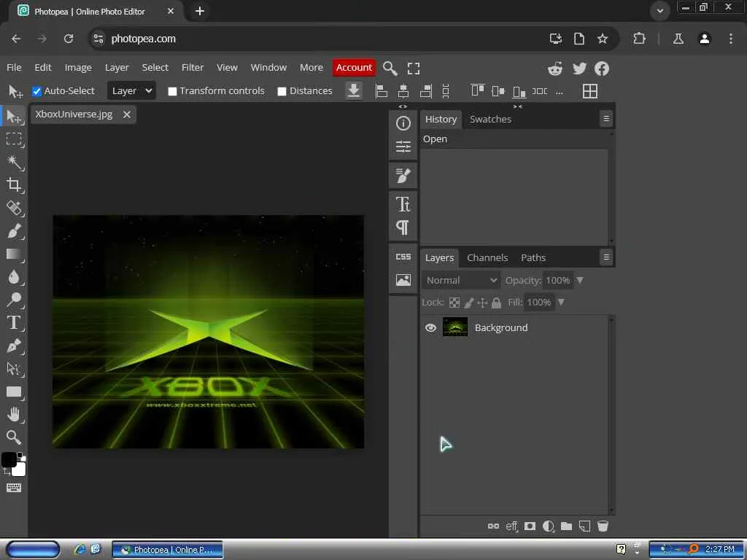Viewport: 747px width, 560px height.
Task: Toggle lock transparent pixels
Action: click(454, 303)
